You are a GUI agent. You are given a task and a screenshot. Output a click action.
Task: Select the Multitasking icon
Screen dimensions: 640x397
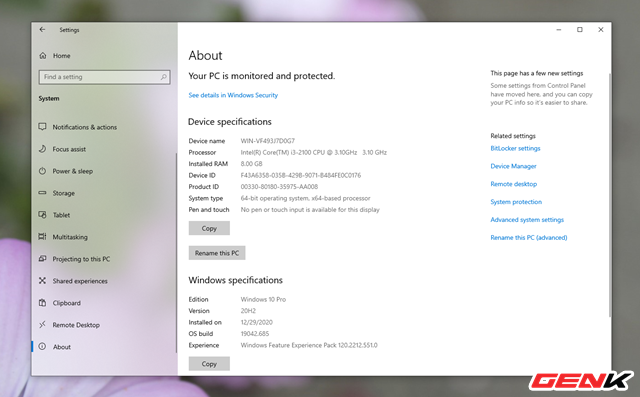coord(42,237)
